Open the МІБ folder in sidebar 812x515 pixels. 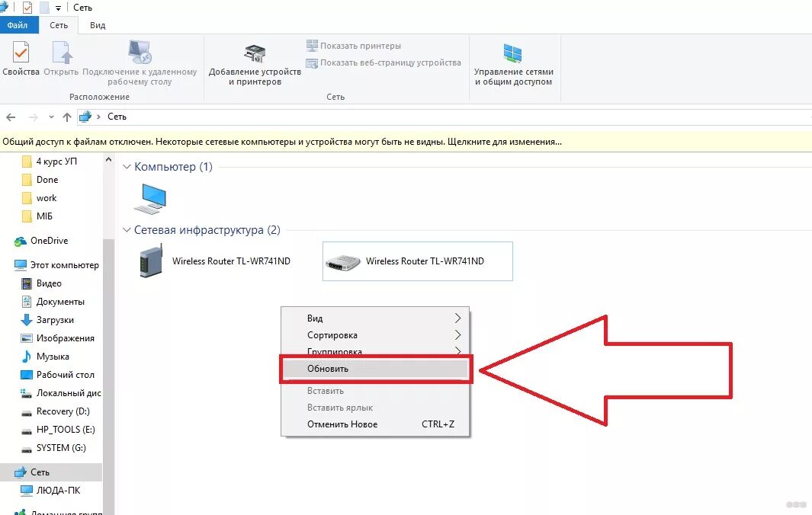coord(38,216)
